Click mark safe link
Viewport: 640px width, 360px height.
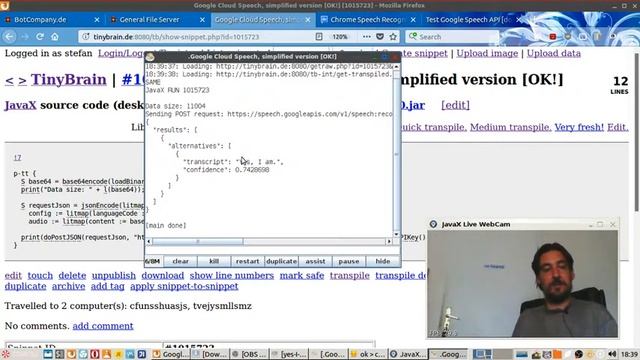coord(302,276)
